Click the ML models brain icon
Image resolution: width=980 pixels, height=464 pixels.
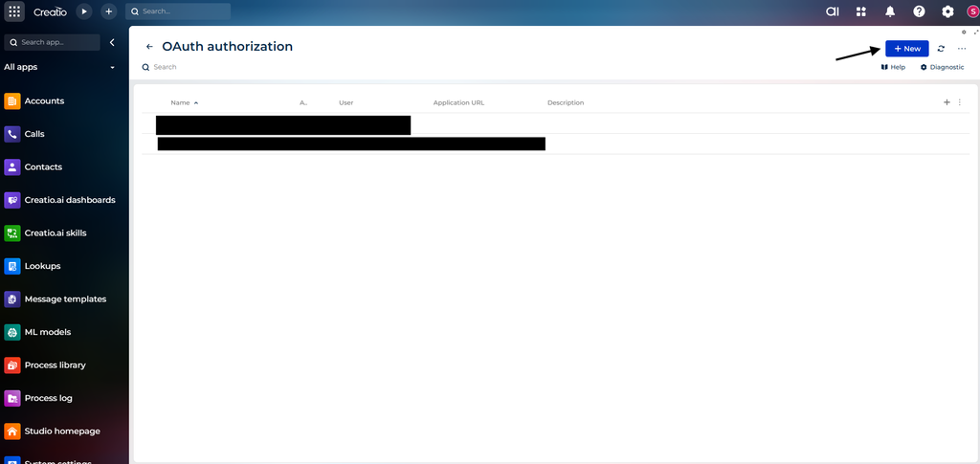pyautogui.click(x=12, y=332)
